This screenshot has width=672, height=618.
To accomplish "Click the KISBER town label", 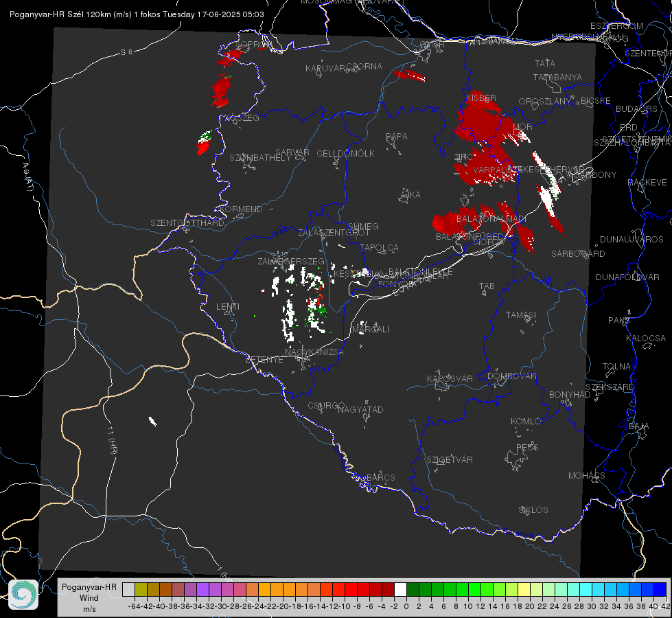I will pyautogui.click(x=481, y=98).
